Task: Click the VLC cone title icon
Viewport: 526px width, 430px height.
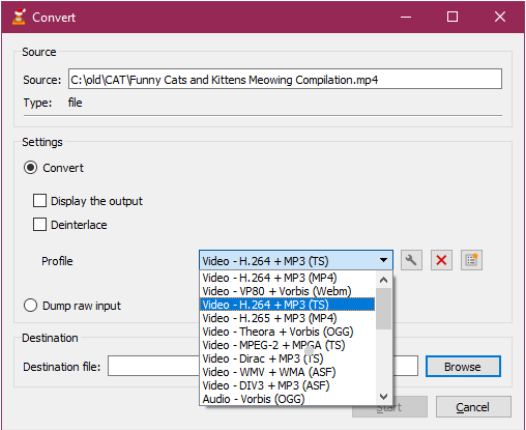Action: pyautogui.click(x=19, y=17)
